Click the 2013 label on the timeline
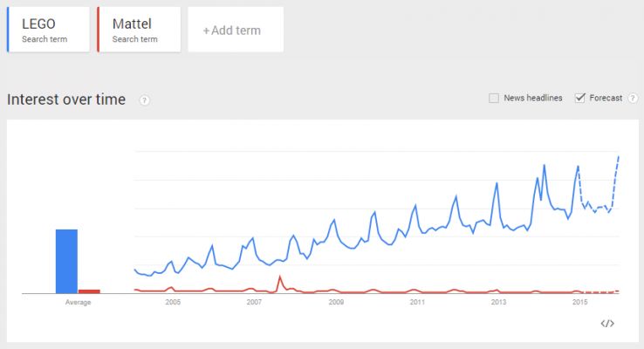 pos(498,303)
